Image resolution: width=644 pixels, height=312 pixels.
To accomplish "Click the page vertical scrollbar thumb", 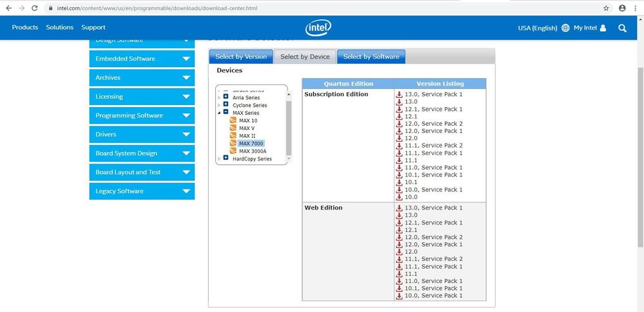I will click(640, 157).
